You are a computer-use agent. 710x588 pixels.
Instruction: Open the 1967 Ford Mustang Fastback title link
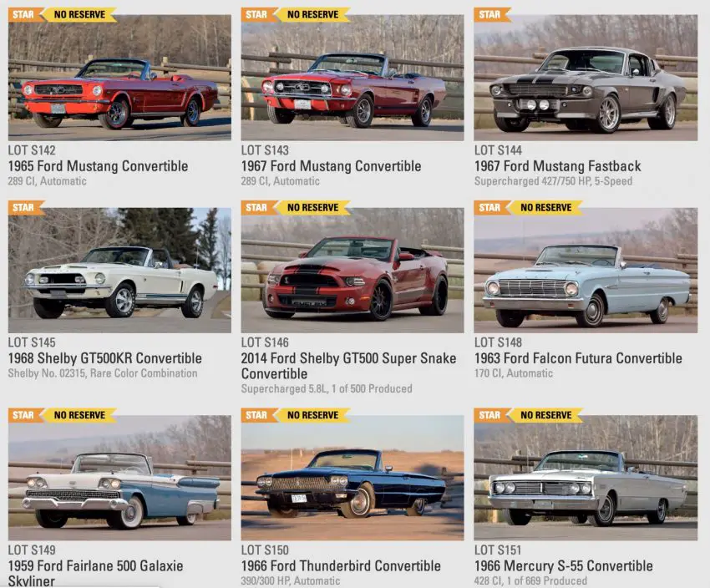pos(557,166)
